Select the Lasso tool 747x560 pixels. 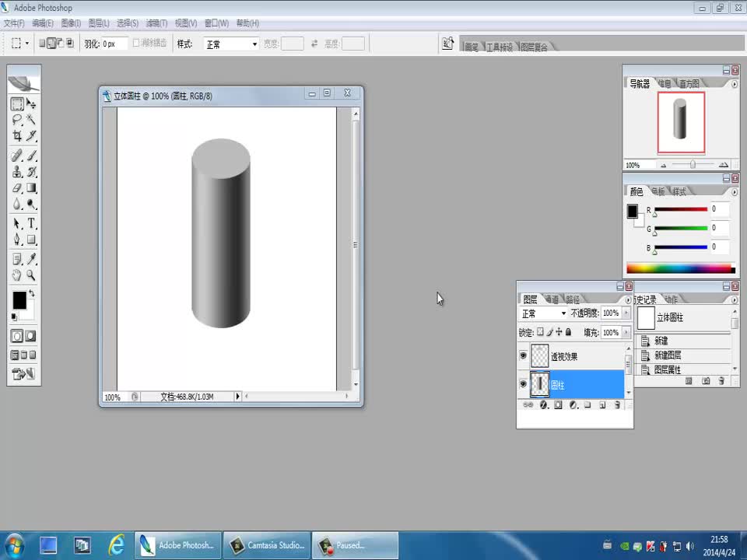point(17,120)
